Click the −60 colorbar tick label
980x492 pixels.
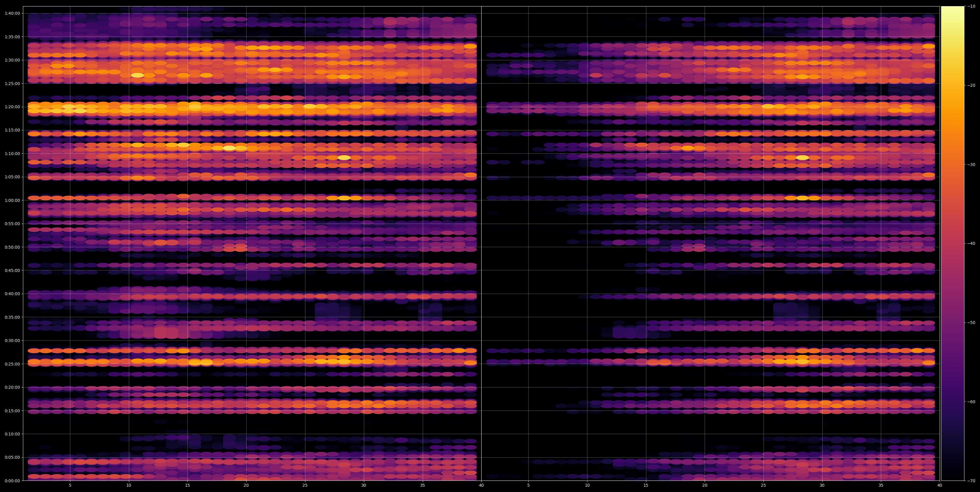point(971,402)
